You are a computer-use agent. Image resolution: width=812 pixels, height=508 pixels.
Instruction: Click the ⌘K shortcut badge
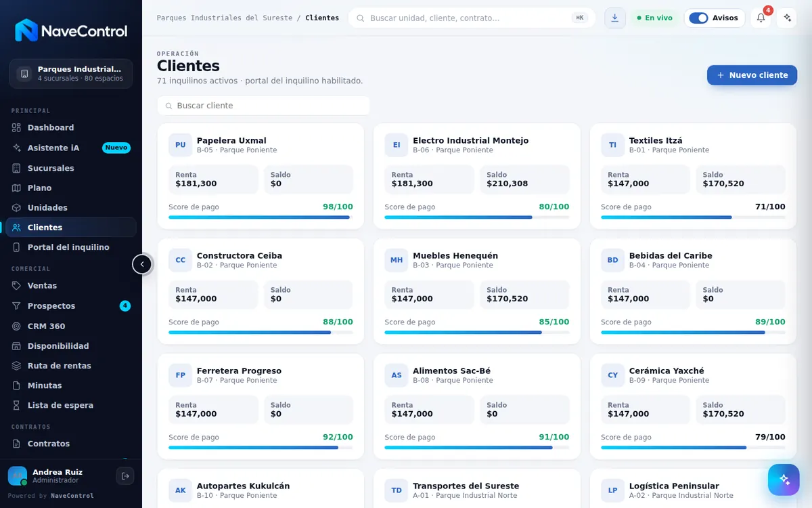(580, 18)
